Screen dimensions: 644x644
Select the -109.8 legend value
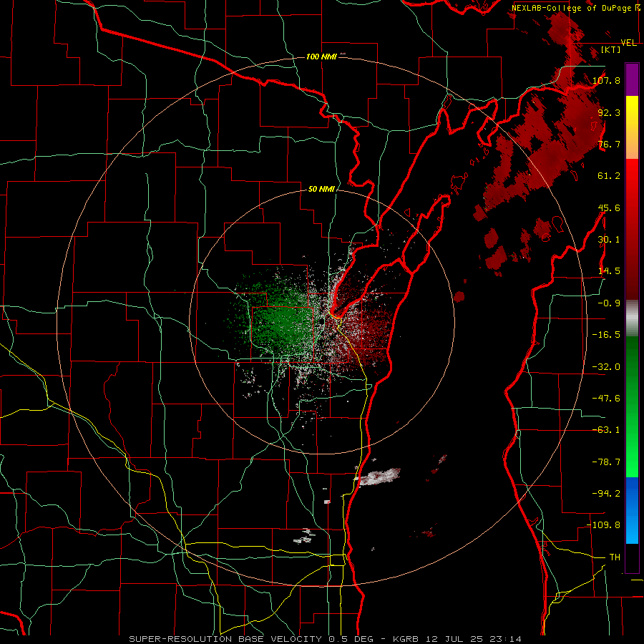click(603, 525)
